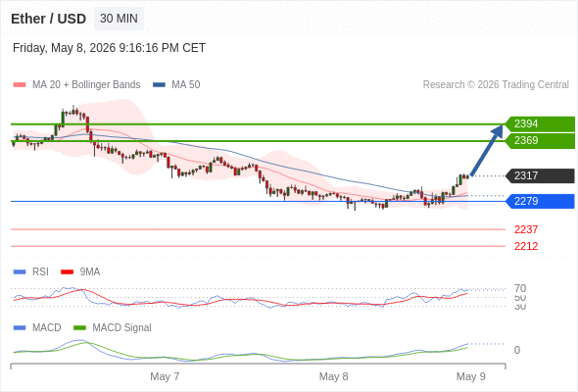578x392 pixels.
Task: Toggle the RSI legend entry
Action: click(x=31, y=271)
